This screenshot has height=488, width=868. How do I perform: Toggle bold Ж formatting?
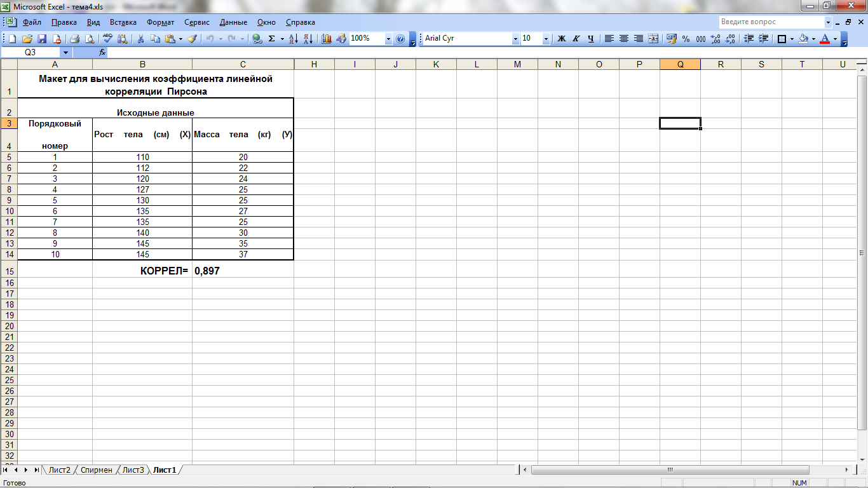(x=562, y=39)
